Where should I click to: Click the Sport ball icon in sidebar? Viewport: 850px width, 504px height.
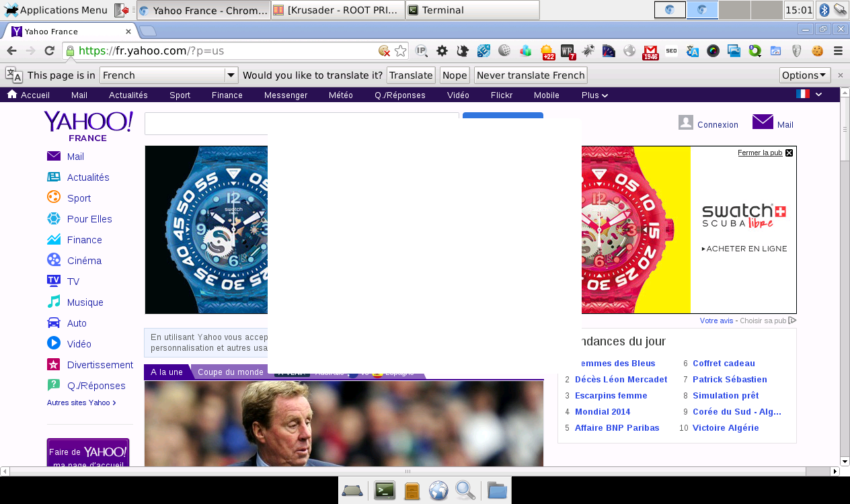(54, 197)
